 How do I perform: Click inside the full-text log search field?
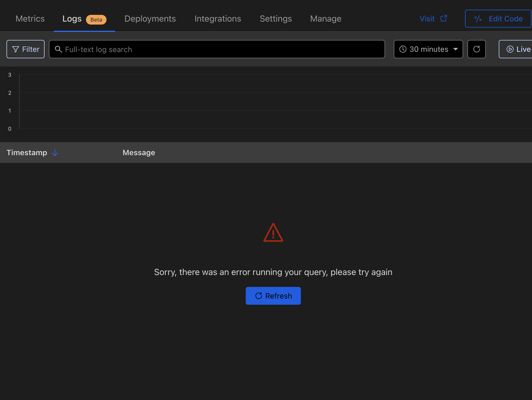tap(216, 49)
